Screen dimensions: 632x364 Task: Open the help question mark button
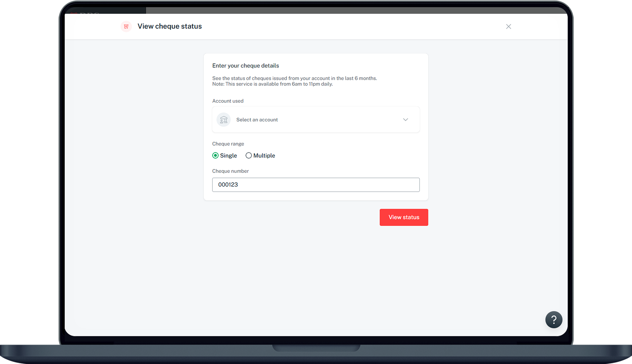coord(554,320)
